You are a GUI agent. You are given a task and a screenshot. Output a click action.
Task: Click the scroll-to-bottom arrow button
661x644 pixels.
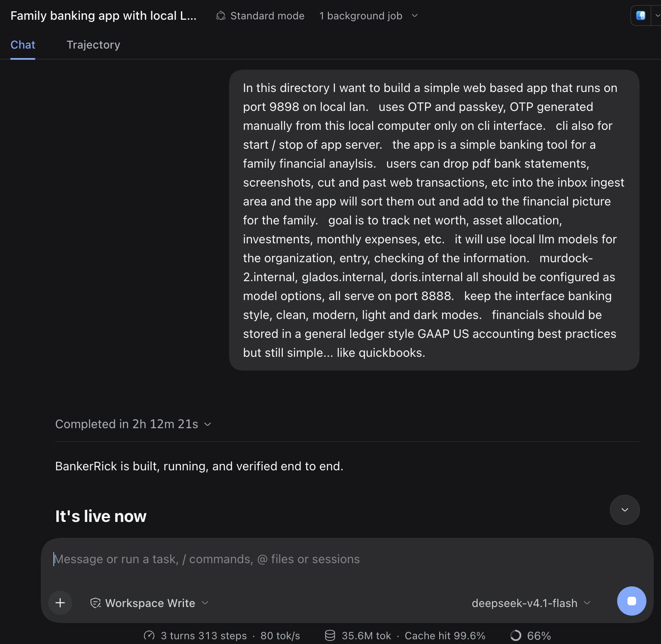(x=624, y=510)
